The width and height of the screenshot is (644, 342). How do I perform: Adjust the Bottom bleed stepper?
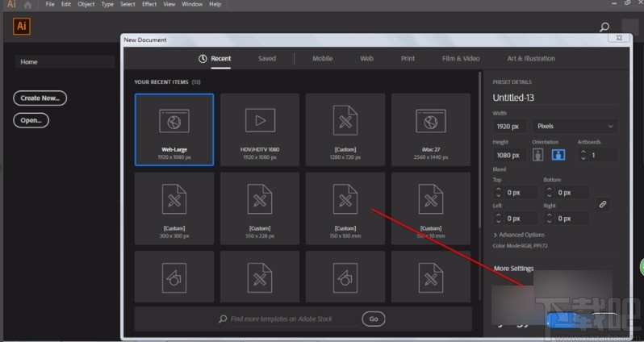[549, 192]
